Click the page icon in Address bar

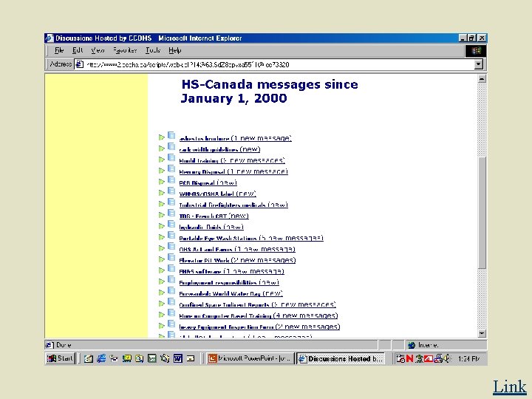point(79,64)
